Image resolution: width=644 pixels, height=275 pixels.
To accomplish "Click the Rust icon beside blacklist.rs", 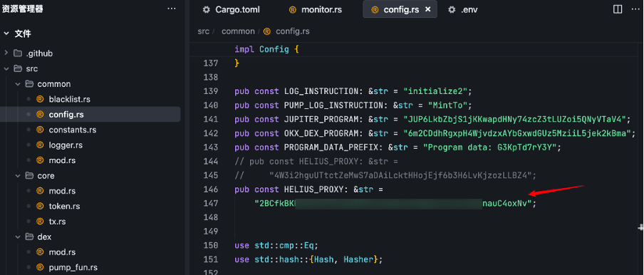I will pyautogui.click(x=40, y=99).
